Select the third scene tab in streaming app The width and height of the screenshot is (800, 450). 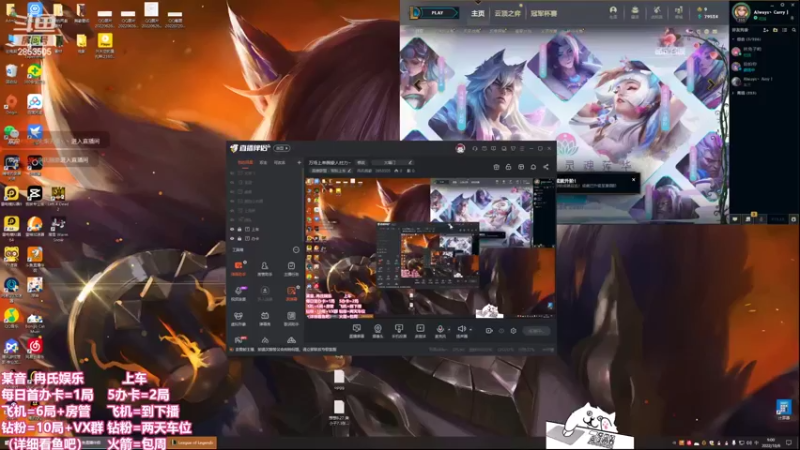pyautogui.click(x=280, y=163)
